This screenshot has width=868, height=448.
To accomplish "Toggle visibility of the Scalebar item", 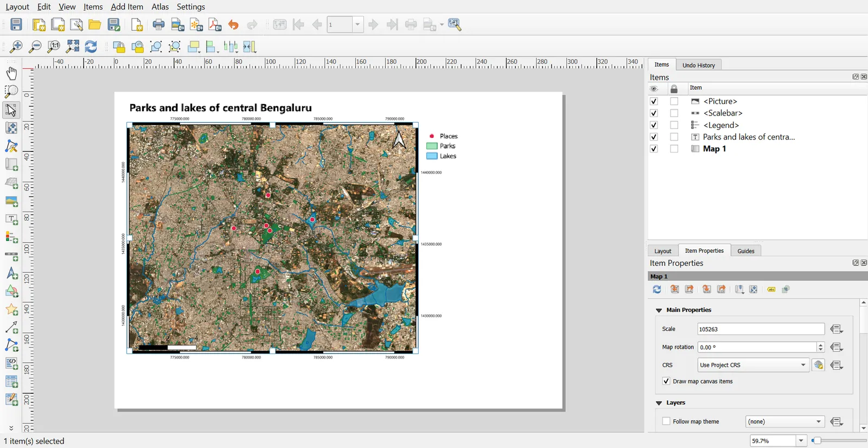I will 654,113.
